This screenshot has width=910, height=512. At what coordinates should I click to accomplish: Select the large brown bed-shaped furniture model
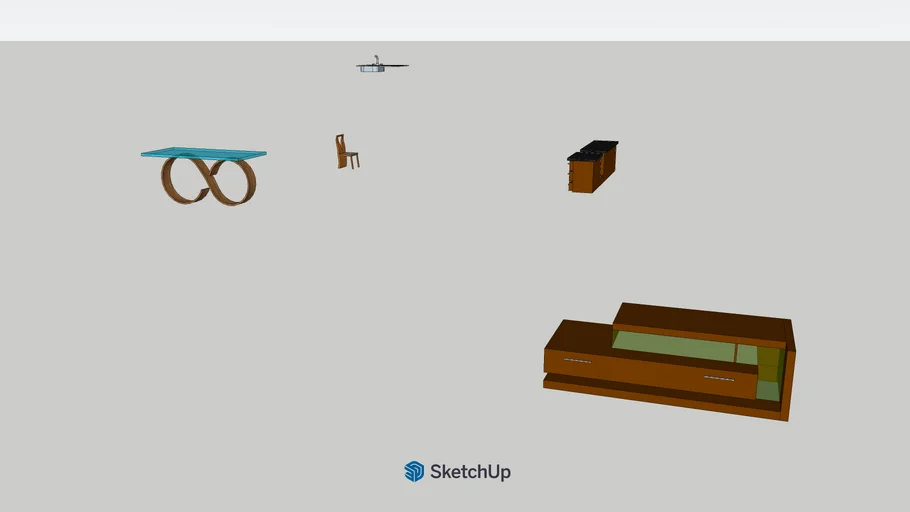tap(669, 361)
